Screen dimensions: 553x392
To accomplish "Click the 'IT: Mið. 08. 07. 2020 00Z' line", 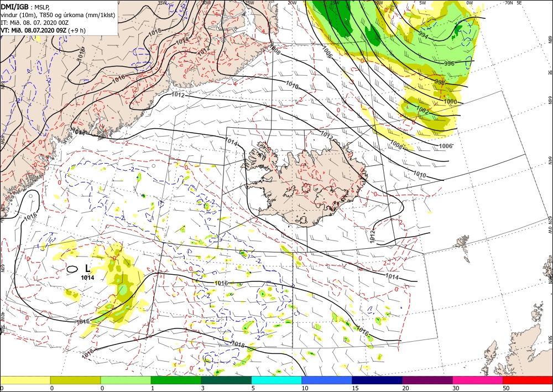I will [x=34, y=23].
